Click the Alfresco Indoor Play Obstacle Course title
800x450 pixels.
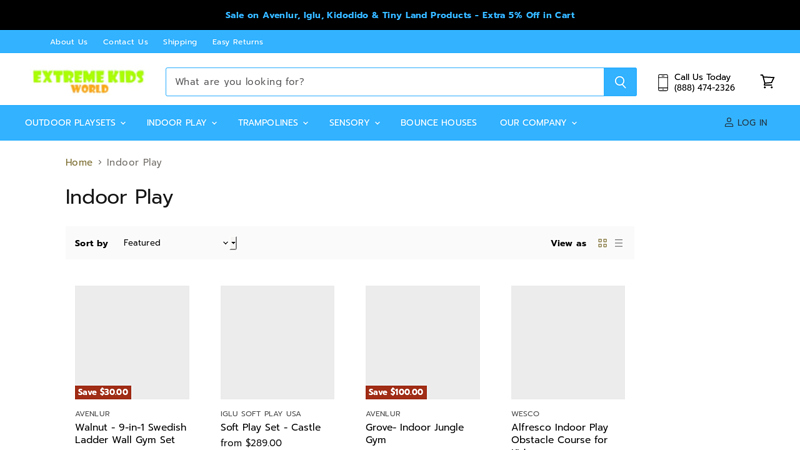560,435
